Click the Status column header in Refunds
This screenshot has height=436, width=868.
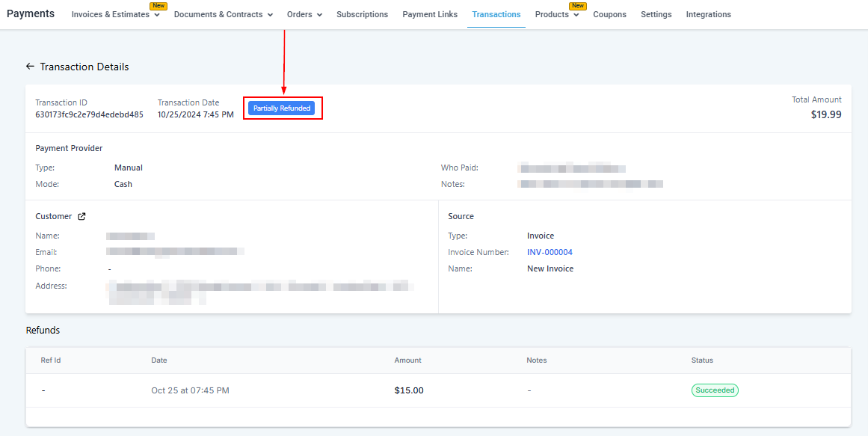pyautogui.click(x=702, y=360)
